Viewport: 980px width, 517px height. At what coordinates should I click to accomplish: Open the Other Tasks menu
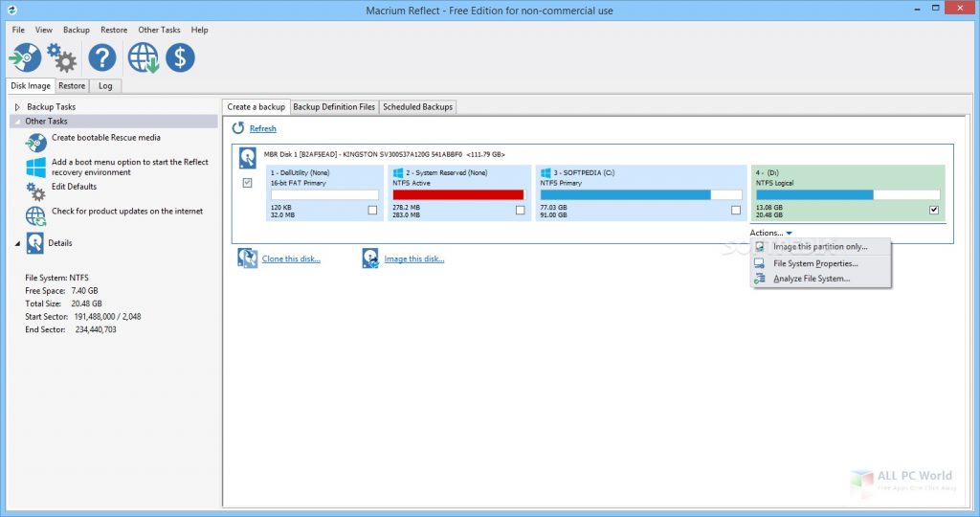(x=159, y=30)
